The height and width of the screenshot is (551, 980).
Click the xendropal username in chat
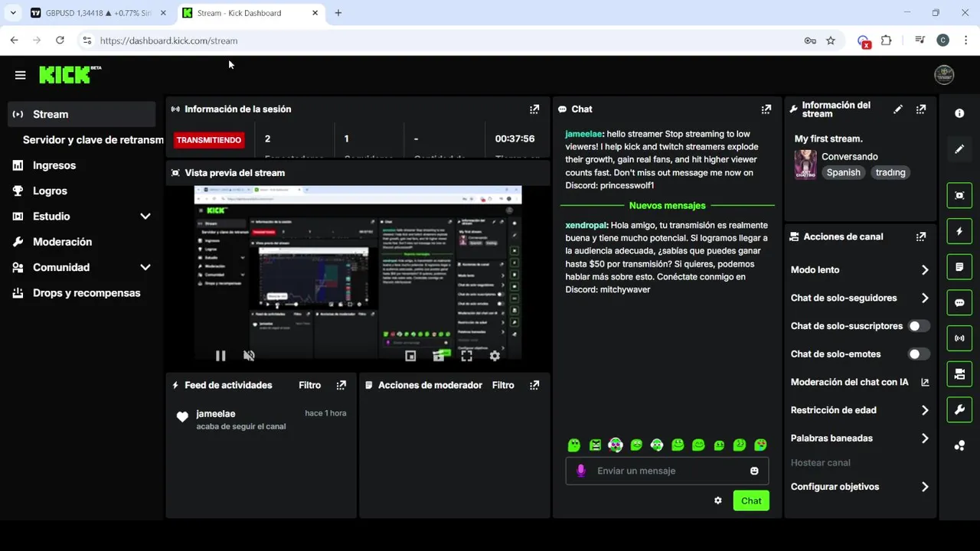586,226
